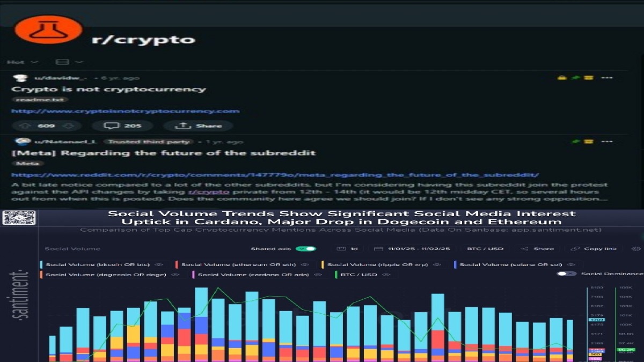Click the lock icon on davidw_- post
Image resolution: width=644 pixels, height=362 pixels.
(562, 78)
